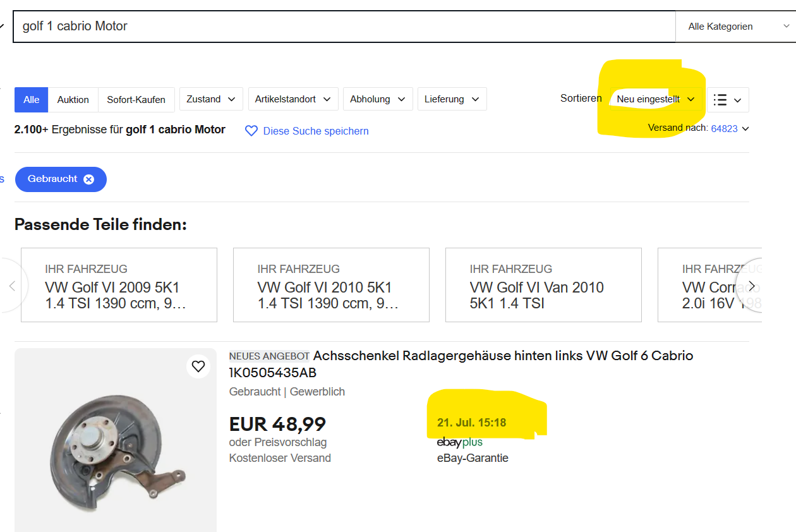Click the heart icon beside Diese Suche speichern
The height and width of the screenshot is (532, 796).
click(x=251, y=131)
